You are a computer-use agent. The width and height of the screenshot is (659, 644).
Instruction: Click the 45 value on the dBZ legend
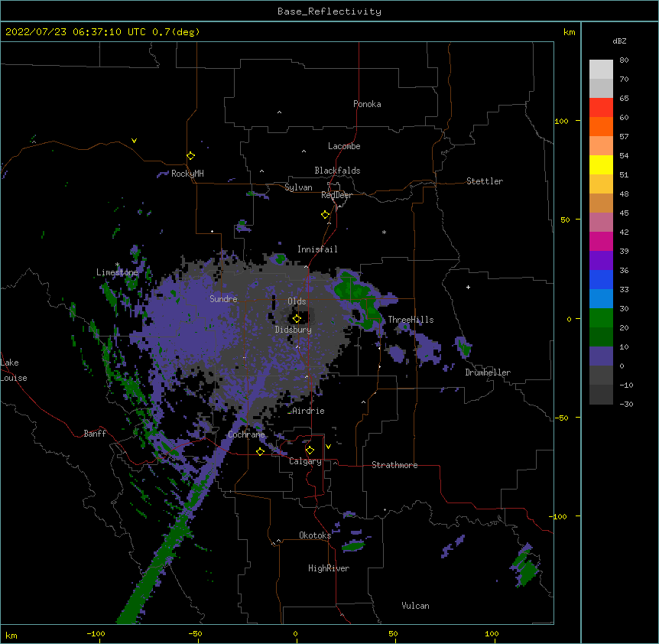(x=624, y=213)
